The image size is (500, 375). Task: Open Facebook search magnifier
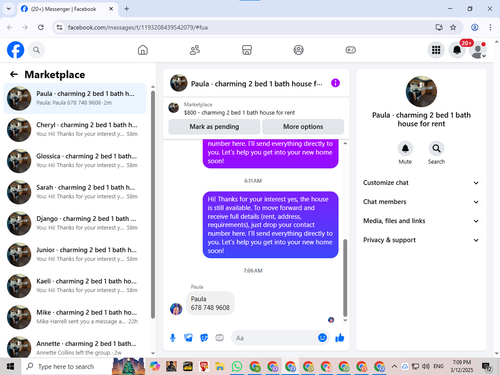[x=36, y=50]
